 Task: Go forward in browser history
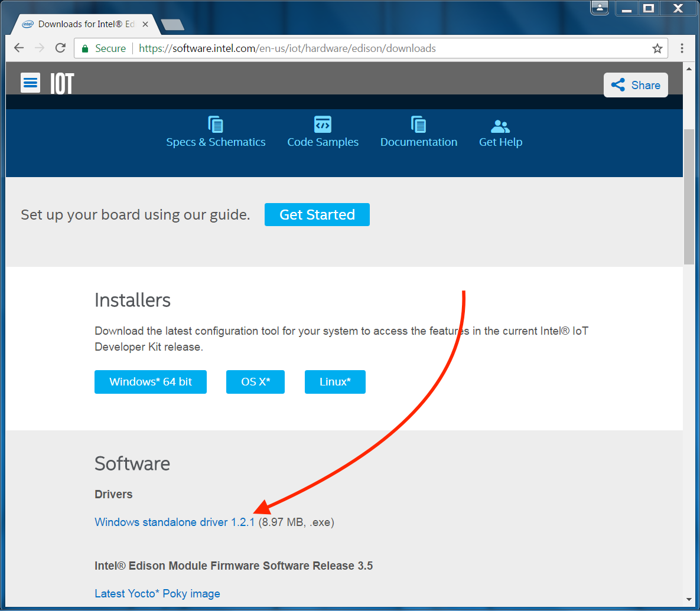tap(40, 48)
